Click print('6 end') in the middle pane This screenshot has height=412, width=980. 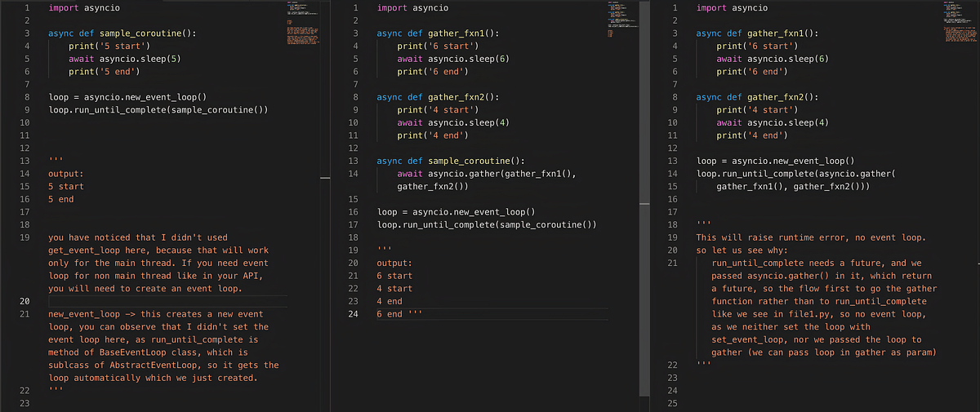coord(432,72)
